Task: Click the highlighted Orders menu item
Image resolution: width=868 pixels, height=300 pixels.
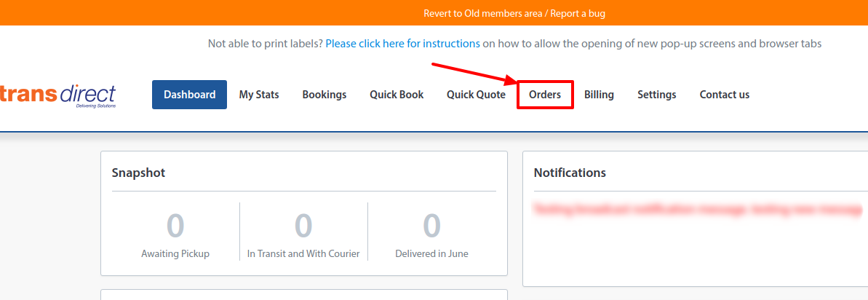Action: tap(545, 95)
